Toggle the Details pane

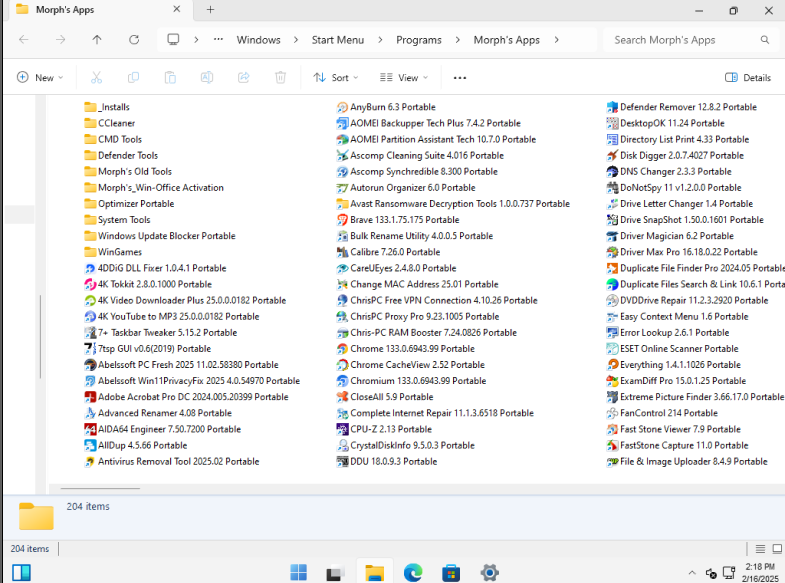pos(748,78)
